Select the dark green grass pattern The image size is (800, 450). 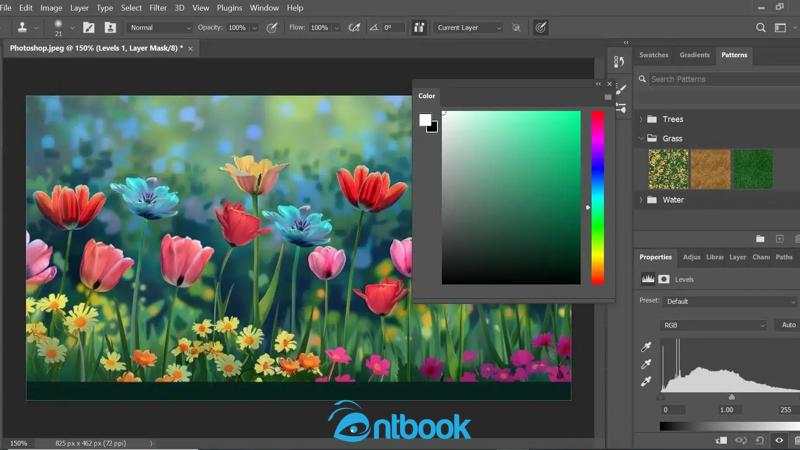[753, 169]
